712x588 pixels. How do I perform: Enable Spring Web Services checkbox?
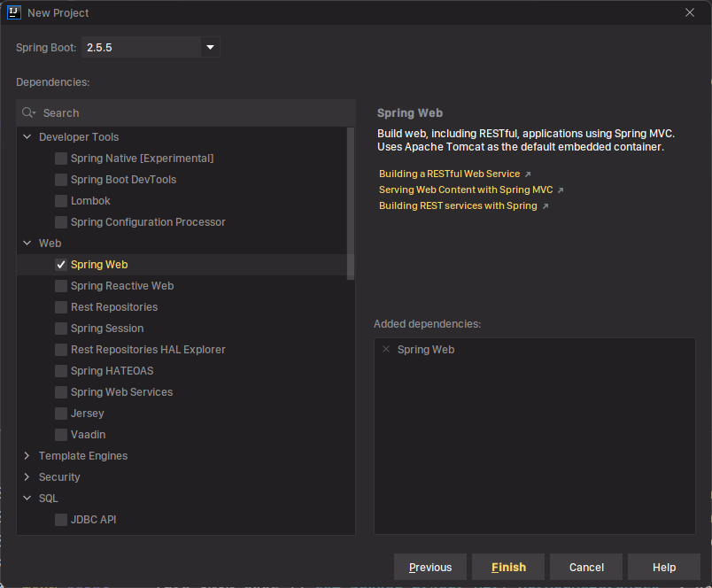click(x=61, y=392)
